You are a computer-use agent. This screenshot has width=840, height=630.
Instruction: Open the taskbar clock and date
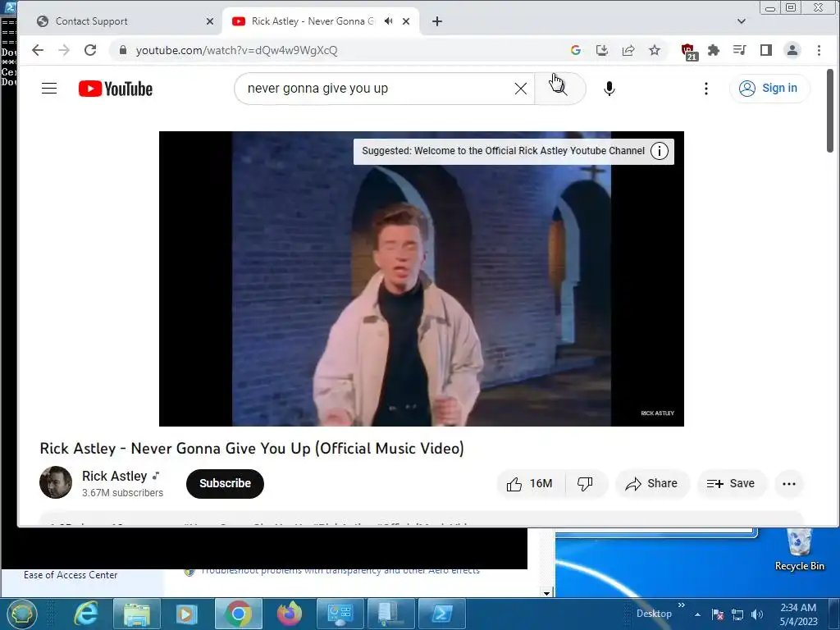click(x=798, y=614)
